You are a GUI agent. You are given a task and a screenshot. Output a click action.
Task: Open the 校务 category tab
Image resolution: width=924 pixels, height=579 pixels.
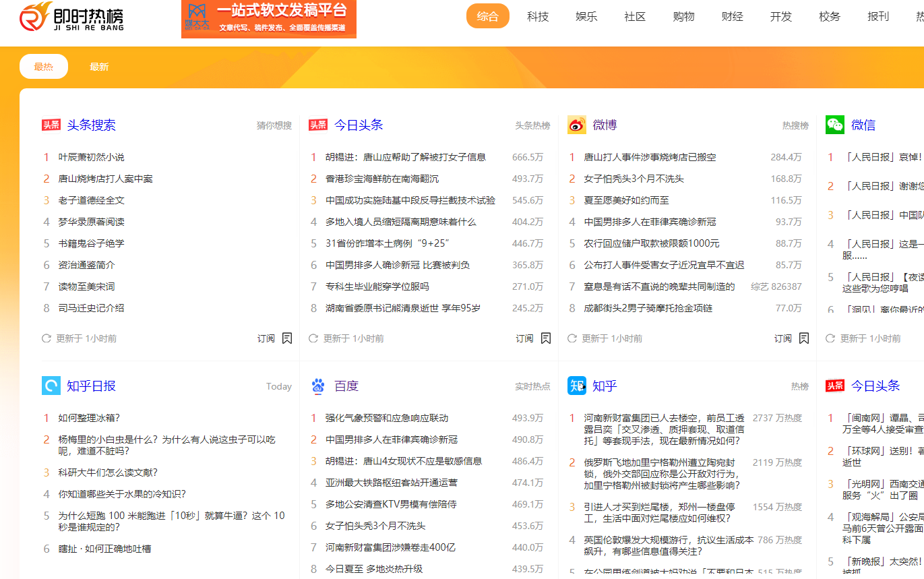pos(830,16)
